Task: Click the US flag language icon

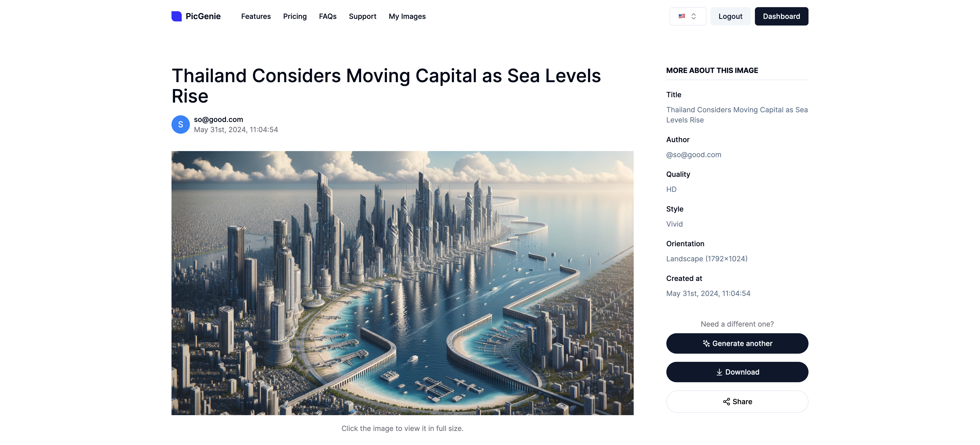Action: point(682,16)
